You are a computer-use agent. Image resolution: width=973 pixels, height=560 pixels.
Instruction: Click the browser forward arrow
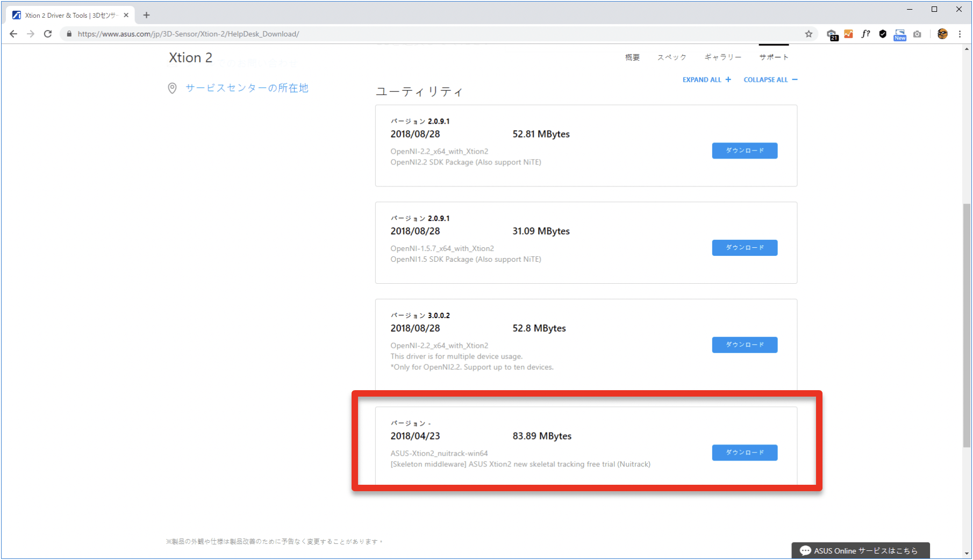[x=31, y=34]
